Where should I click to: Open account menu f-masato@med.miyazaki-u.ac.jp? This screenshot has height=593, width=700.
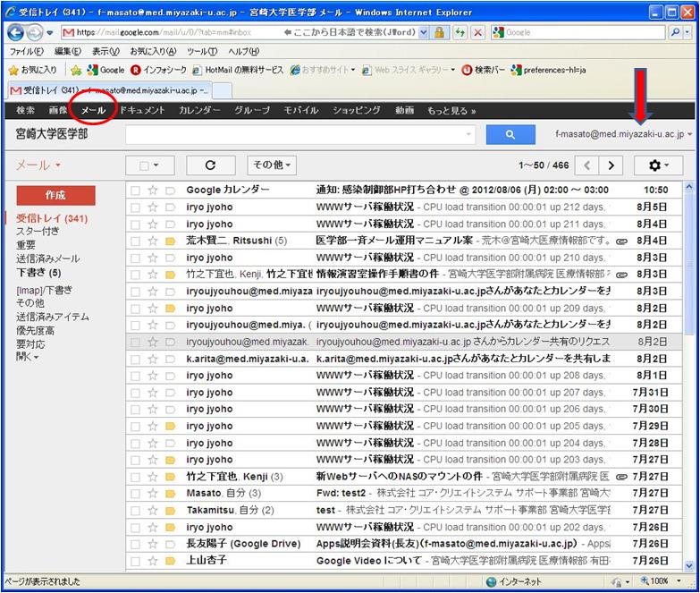[623, 134]
